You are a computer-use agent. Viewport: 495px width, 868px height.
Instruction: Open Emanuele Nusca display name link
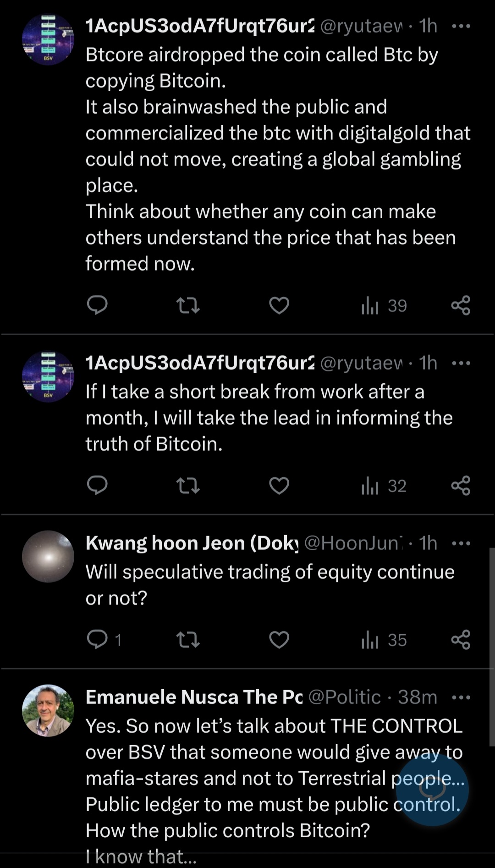[194, 697]
